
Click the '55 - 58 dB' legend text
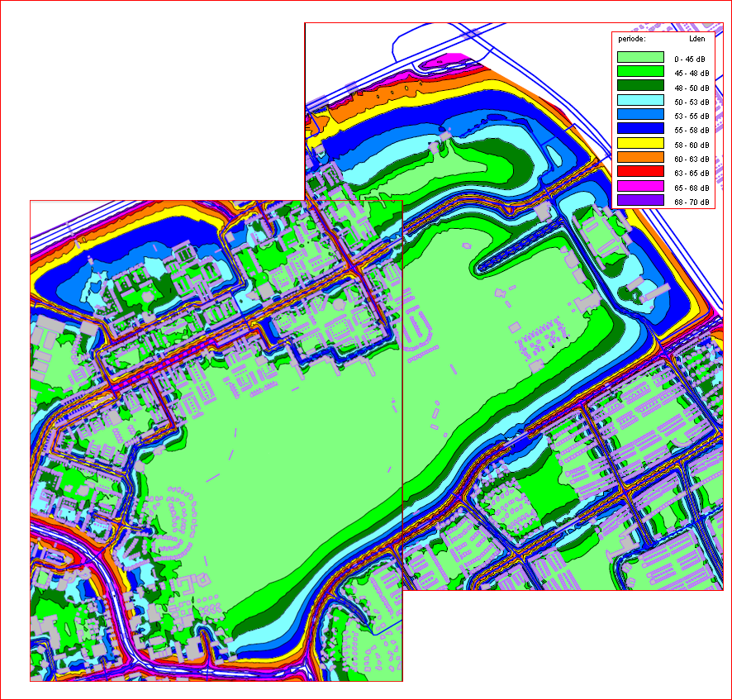tap(692, 131)
